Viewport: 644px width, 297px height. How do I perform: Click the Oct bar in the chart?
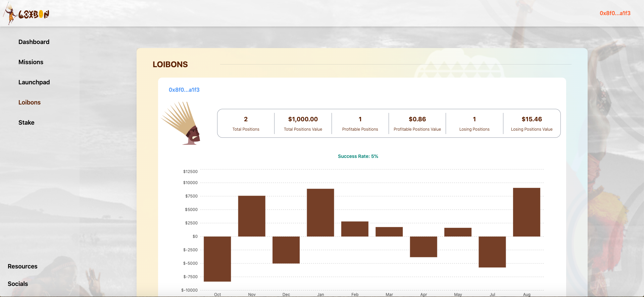pos(217,259)
